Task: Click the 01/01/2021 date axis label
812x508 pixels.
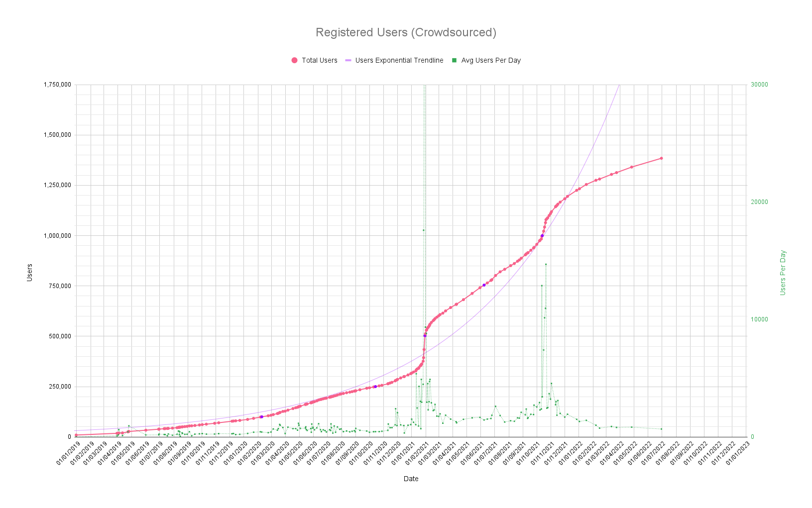Action: 404,454
